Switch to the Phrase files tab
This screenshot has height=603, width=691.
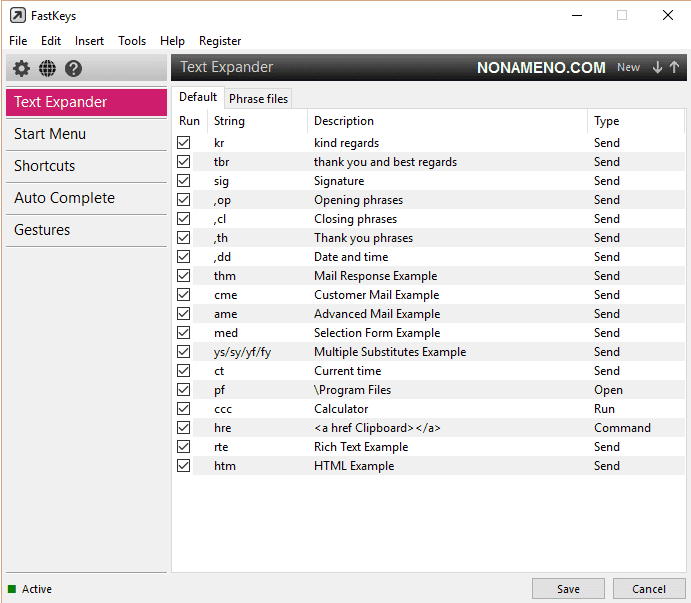[x=258, y=98]
